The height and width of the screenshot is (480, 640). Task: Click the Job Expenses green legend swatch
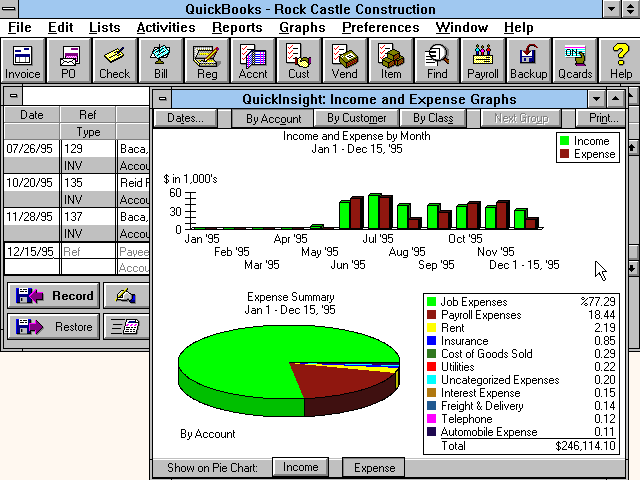(431, 302)
